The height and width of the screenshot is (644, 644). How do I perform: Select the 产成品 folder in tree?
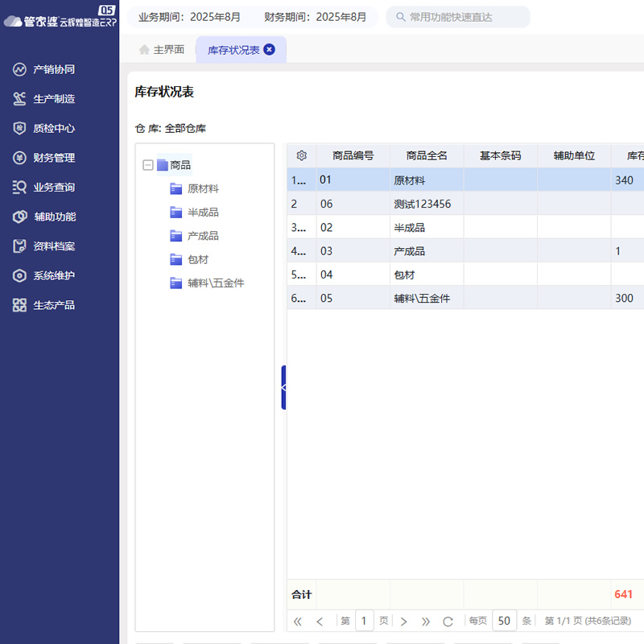click(x=195, y=236)
